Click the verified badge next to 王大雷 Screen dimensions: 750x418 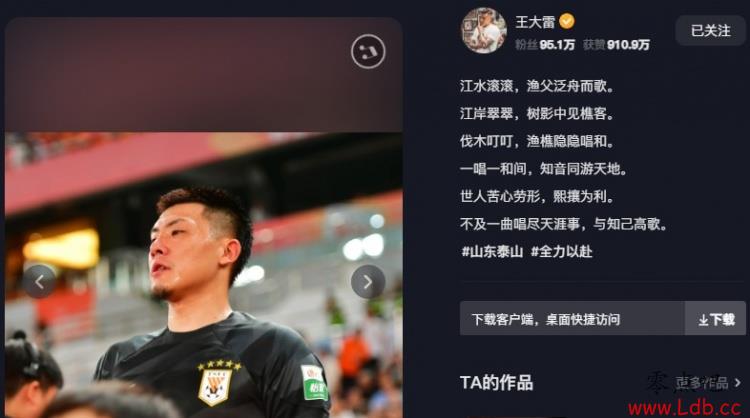pyautogui.click(x=567, y=22)
